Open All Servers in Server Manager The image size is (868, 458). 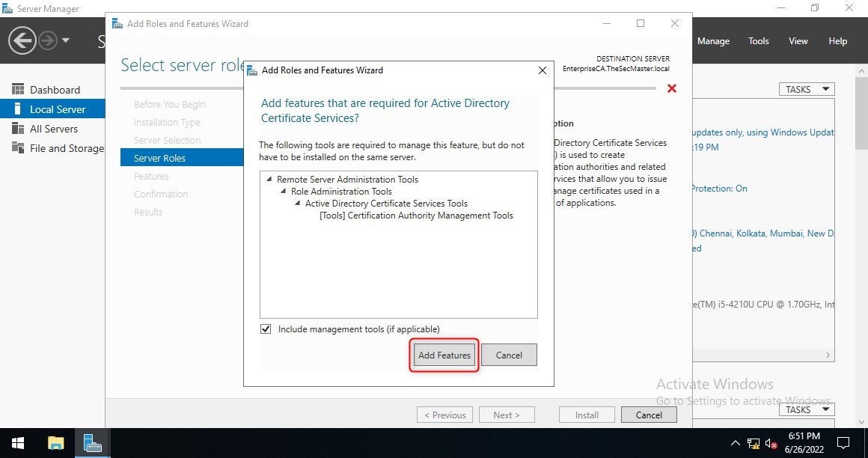(x=52, y=129)
